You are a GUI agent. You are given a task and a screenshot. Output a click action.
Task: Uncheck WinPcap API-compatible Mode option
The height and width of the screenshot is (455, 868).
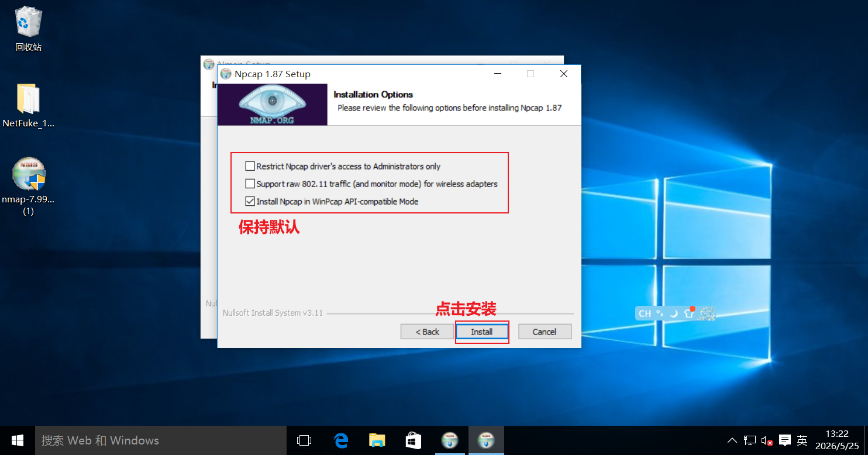point(250,201)
